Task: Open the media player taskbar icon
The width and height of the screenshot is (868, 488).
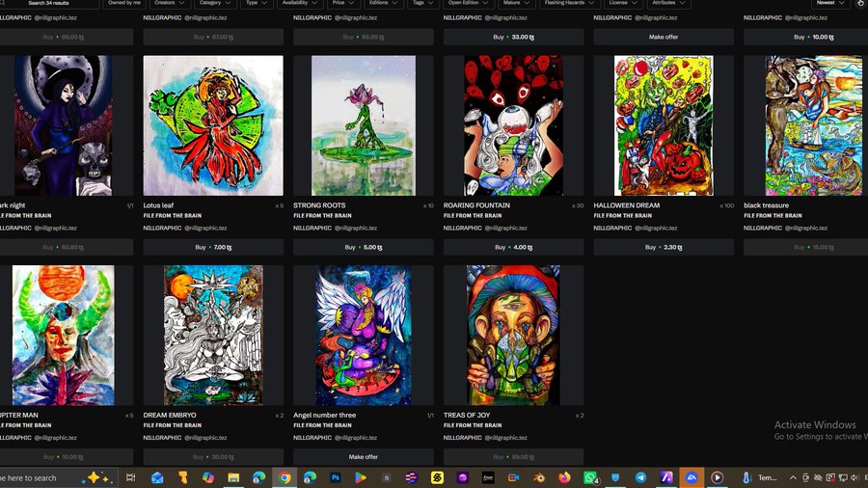Action: 717,477
